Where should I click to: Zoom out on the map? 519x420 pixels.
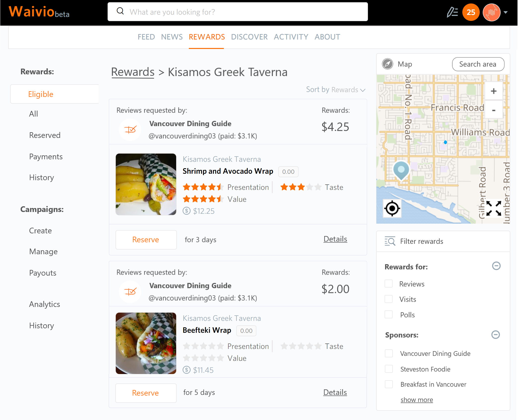point(493,110)
